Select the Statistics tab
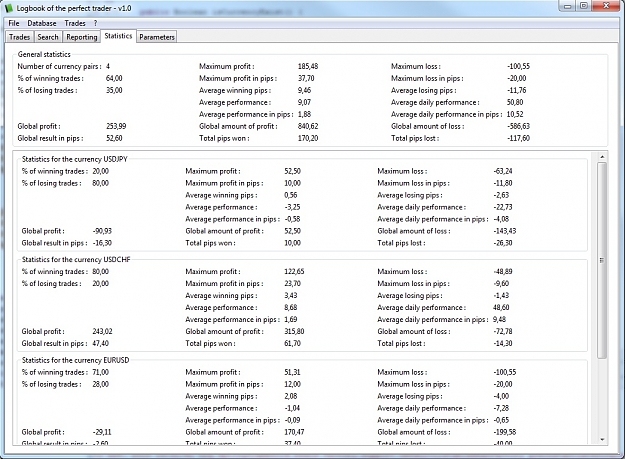Screen dimensions: 625x459 click(x=118, y=36)
